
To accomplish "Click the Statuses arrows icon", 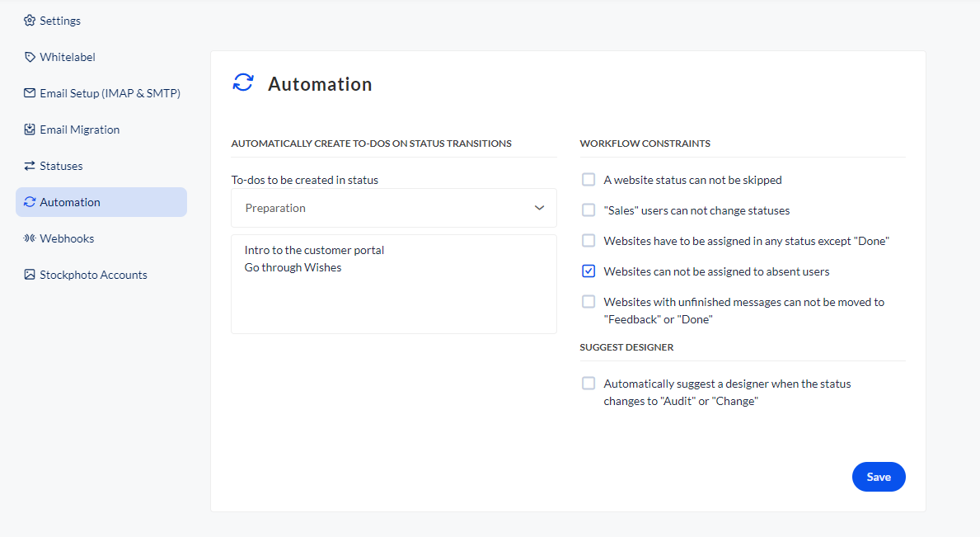I will [30, 166].
